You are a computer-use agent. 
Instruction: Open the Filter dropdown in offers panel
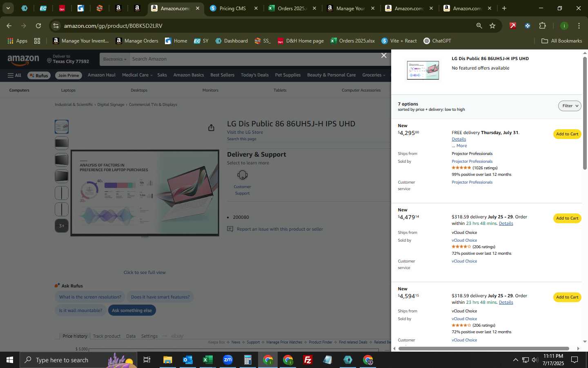570,106
